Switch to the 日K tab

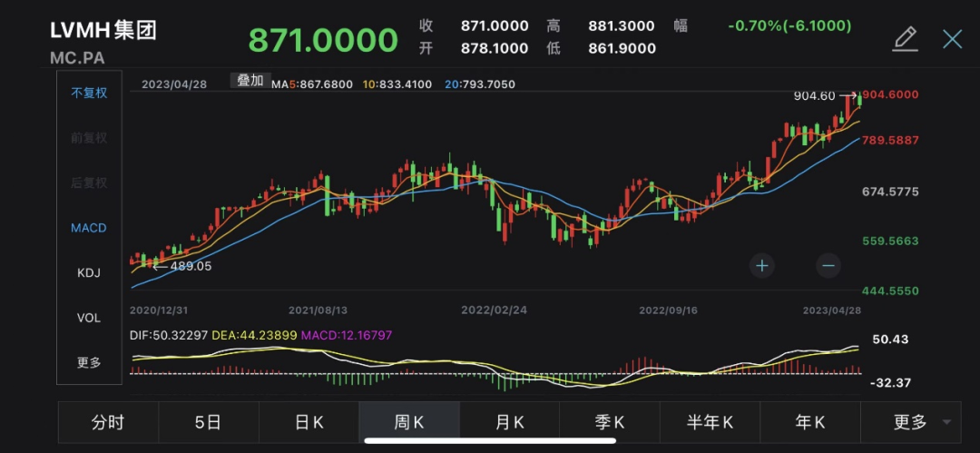coord(309,422)
